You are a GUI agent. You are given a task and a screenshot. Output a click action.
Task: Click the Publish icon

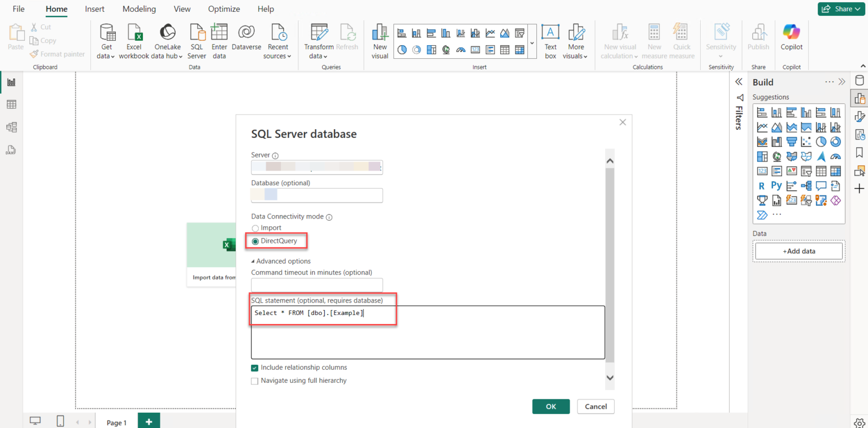tap(758, 40)
